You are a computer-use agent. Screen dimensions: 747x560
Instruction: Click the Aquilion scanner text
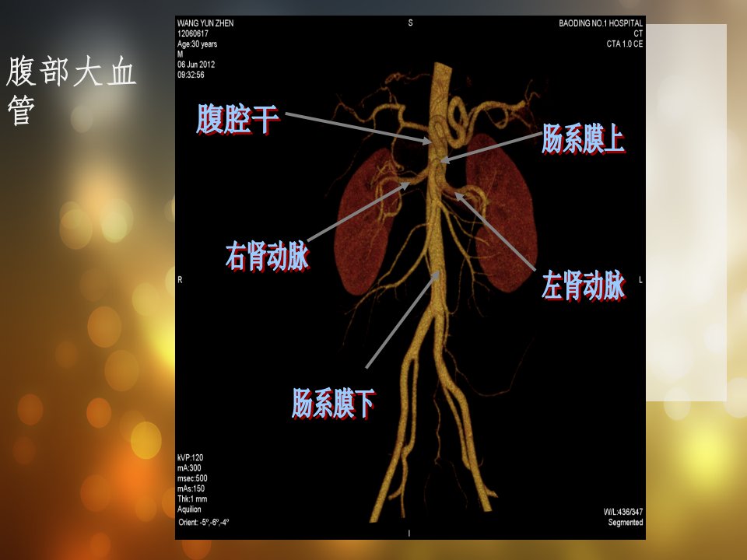coord(189,509)
